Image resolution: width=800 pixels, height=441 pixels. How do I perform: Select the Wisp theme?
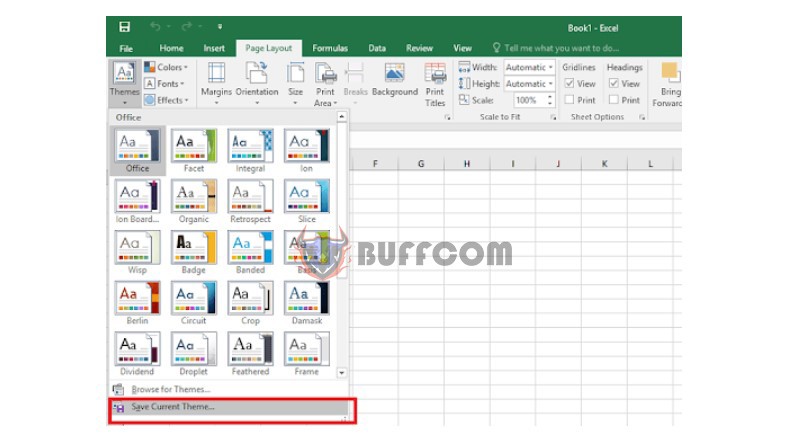[137, 252]
